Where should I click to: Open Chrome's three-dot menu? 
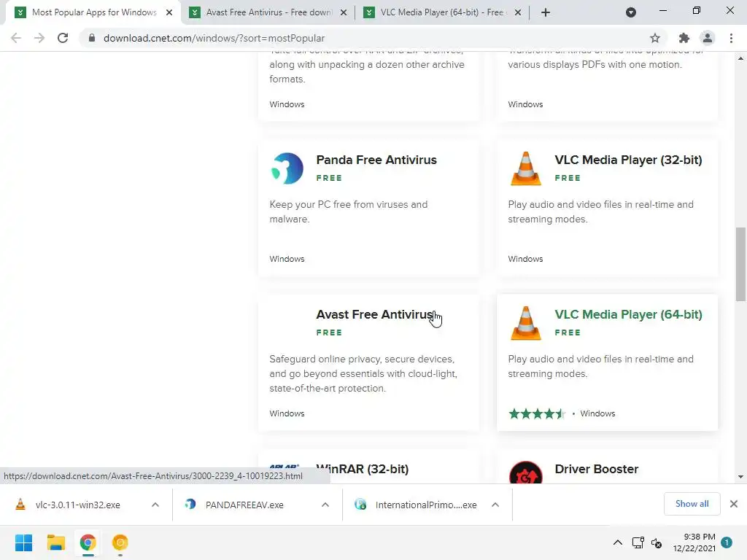click(x=731, y=38)
